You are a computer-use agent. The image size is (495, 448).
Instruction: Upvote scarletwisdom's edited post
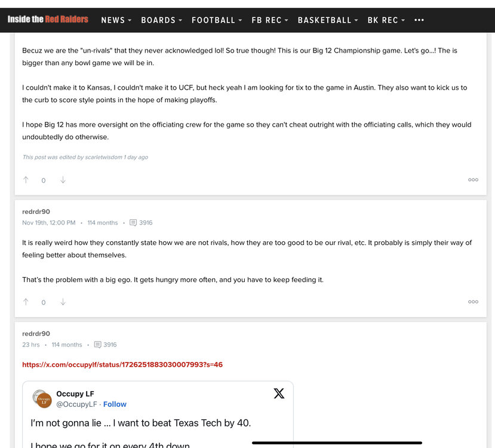[x=26, y=180]
